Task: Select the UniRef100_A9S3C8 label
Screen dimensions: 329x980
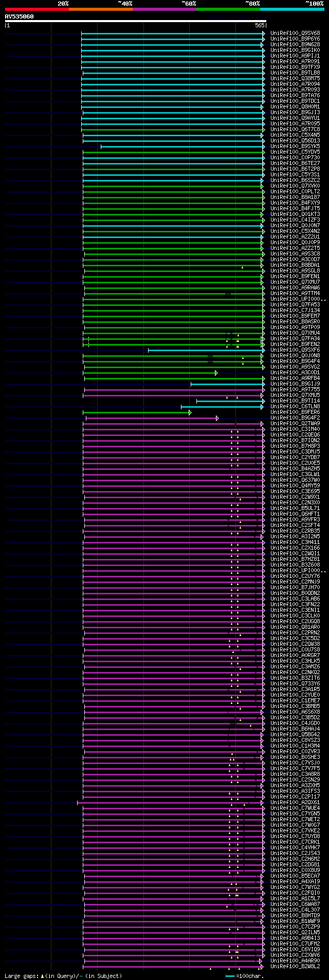Action: pyautogui.click(x=295, y=254)
